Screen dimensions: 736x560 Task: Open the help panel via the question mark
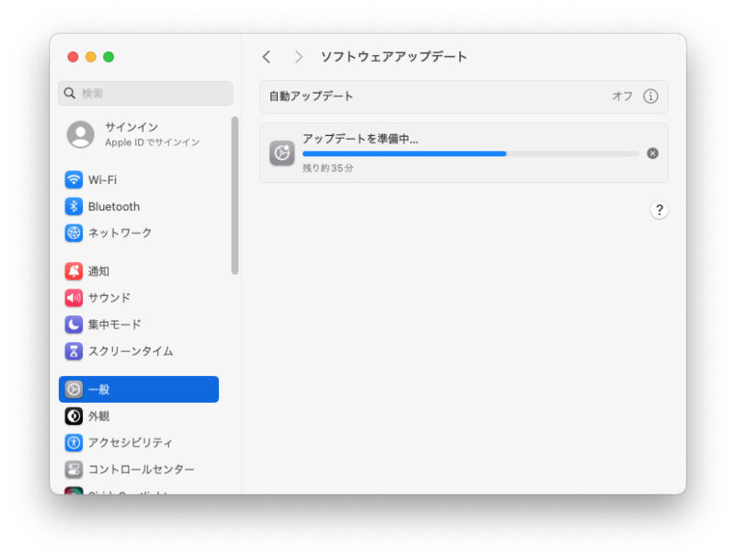pos(659,210)
